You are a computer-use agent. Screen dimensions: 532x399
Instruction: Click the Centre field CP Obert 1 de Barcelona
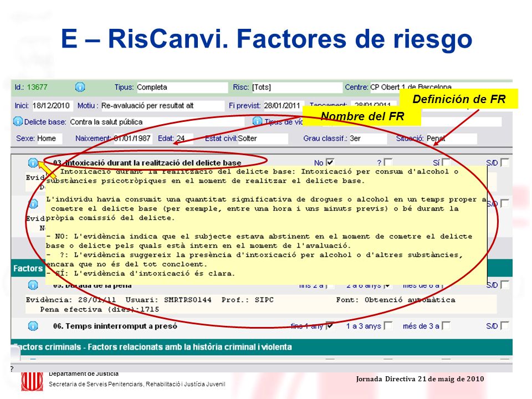441,87
